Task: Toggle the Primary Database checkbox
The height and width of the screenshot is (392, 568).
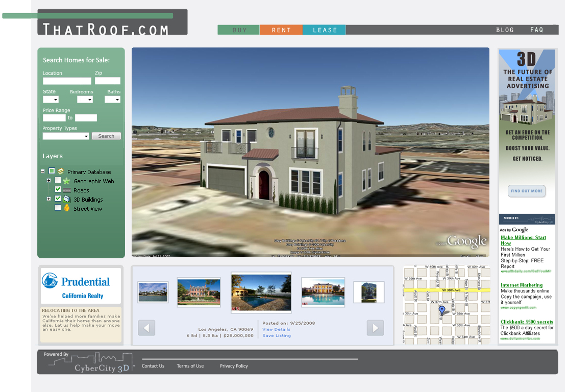Action: click(52, 171)
